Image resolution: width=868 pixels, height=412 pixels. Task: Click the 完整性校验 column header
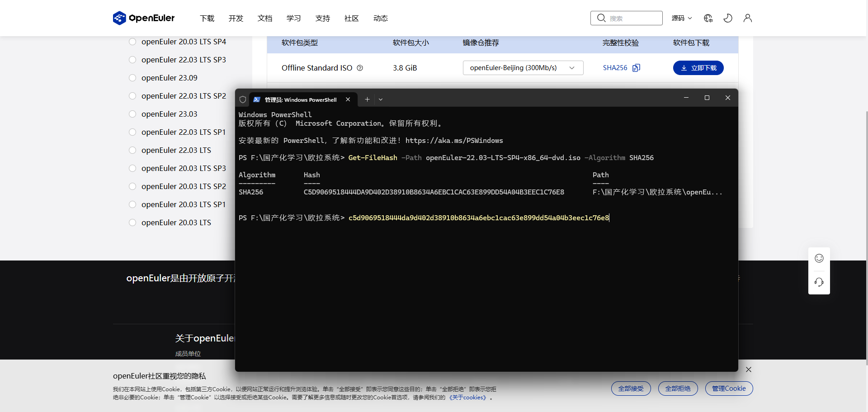pos(621,43)
